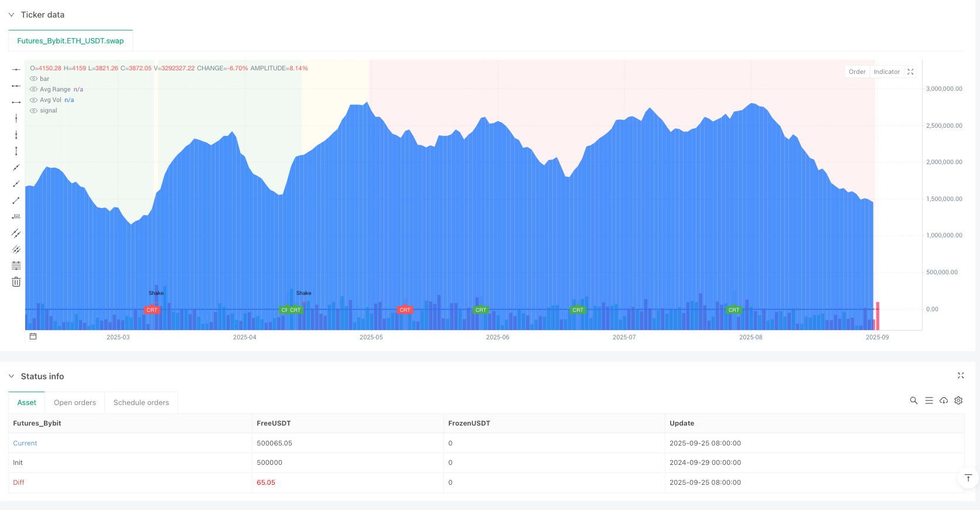
Task: Open the calendar date picker below chart
Action: (x=33, y=336)
